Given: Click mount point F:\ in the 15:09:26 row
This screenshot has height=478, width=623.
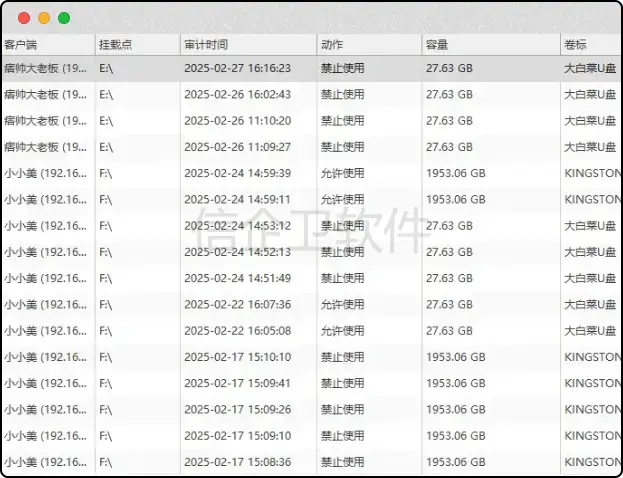Looking at the screenshot, I should (106, 409).
